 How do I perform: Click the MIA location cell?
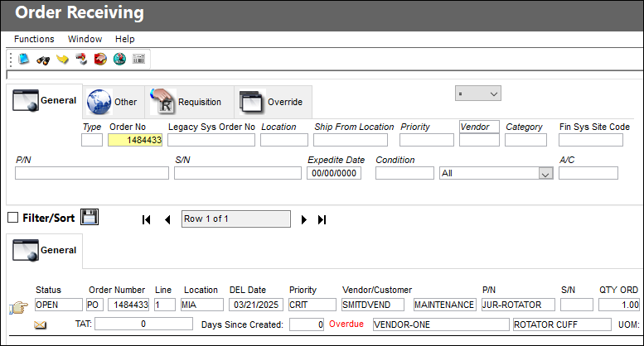[202, 305]
